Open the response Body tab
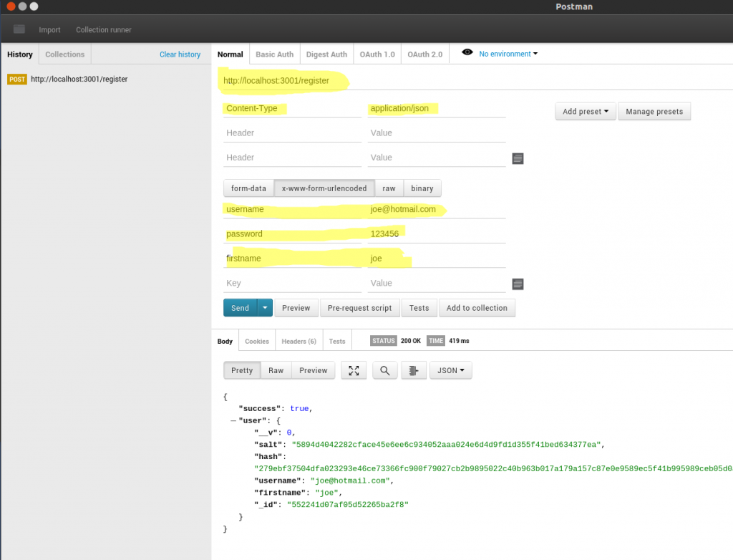Screen dimensions: 733x560 coord(225,341)
